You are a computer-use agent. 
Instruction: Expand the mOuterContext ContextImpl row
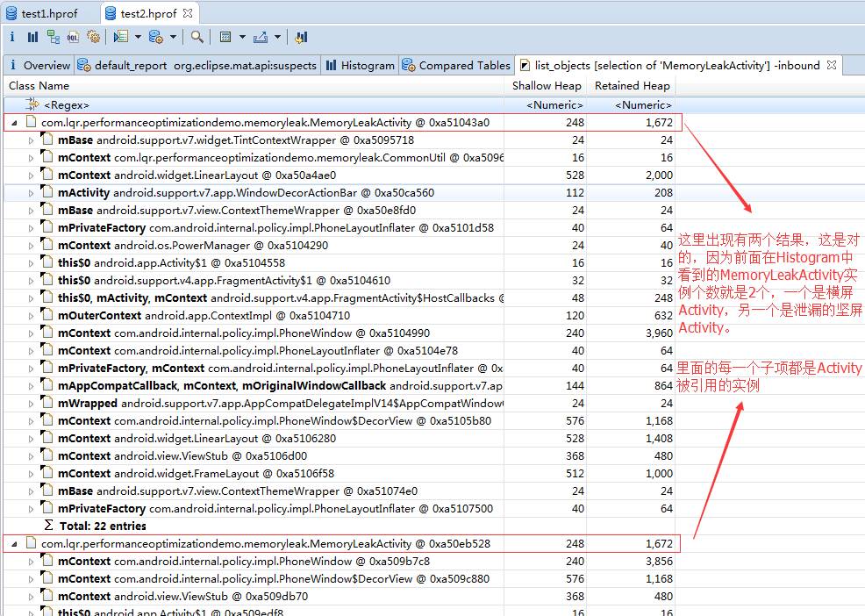coord(32,316)
